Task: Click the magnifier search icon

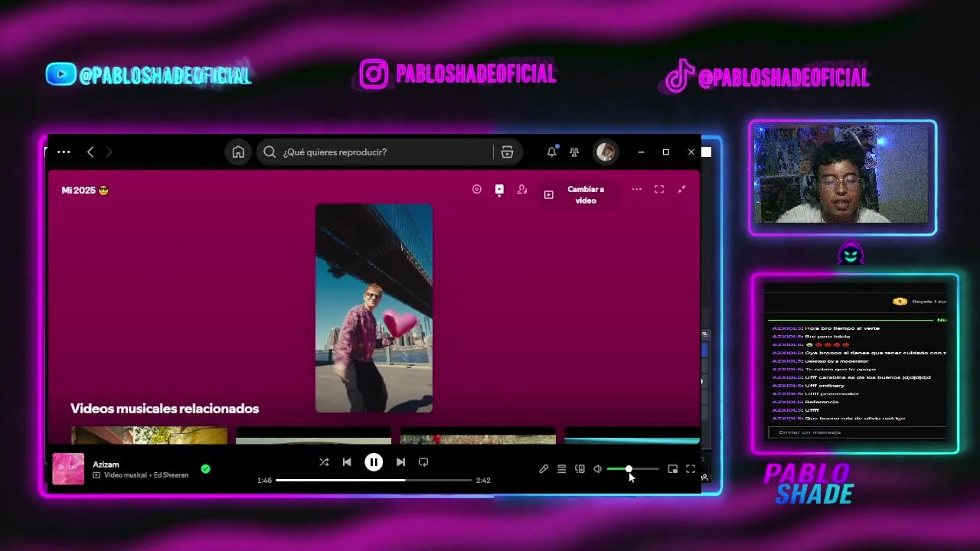Action: [x=269, y=152]
